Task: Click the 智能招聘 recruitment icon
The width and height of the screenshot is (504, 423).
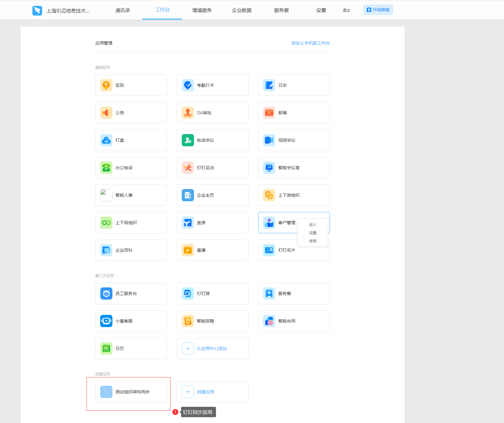Action: coord(188,321)
